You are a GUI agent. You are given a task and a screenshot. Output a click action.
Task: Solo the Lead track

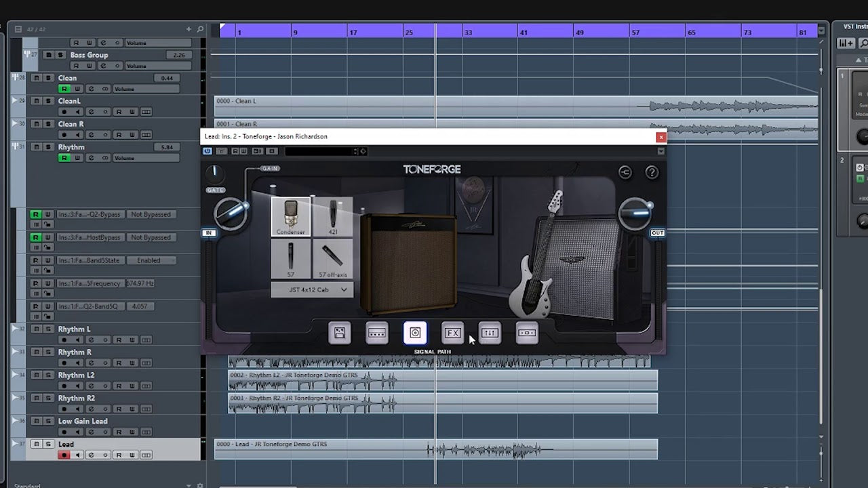click(48, 444)
